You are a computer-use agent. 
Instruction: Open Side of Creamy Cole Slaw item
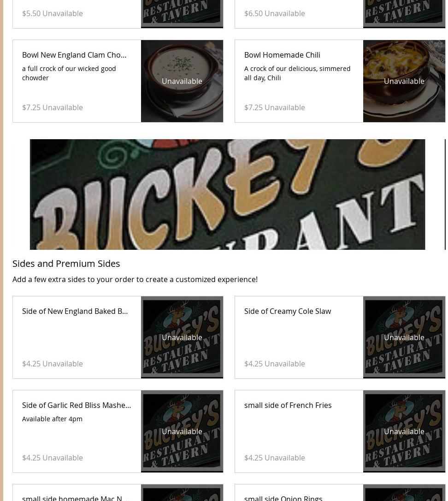pyautogui.click(x=340, y=337)
